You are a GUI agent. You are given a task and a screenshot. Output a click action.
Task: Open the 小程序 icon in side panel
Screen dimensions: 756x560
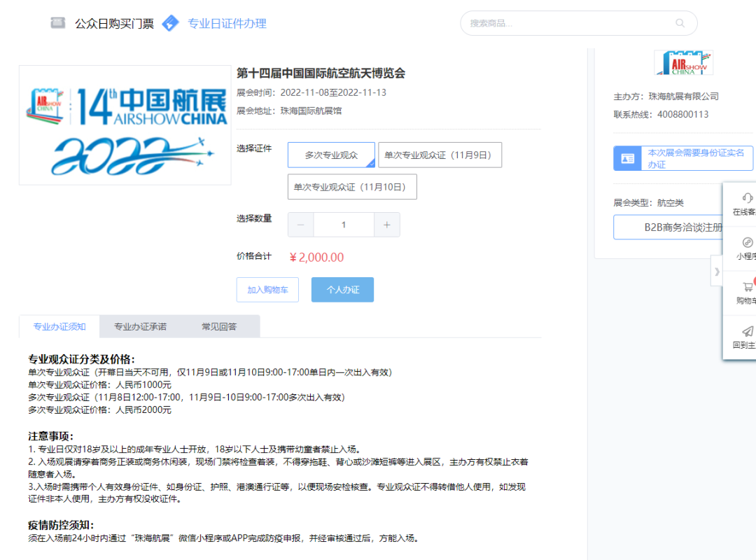(748, 242)
